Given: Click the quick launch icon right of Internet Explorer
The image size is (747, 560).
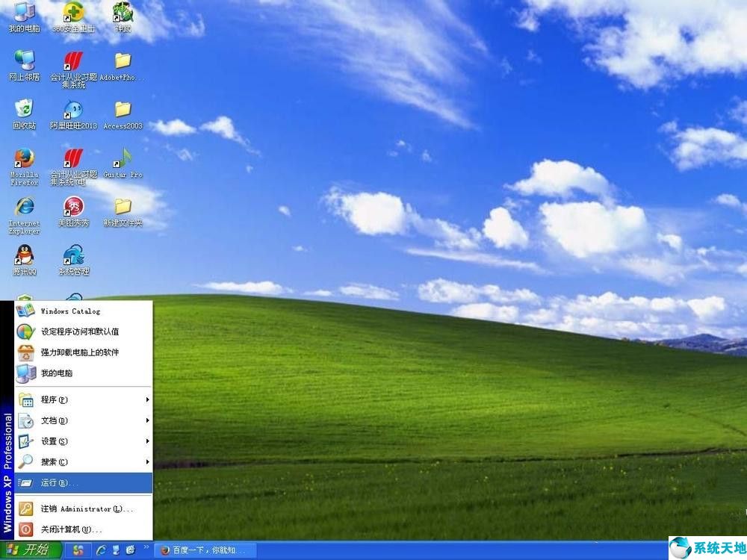Looking at the screenshot, I should (116, 550).
